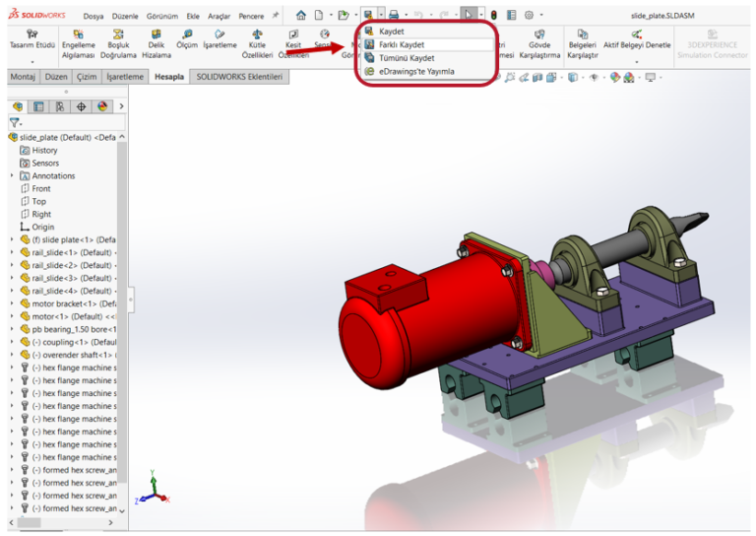Open the Dosya menu

pyautogui.click(x=94, y=17)
